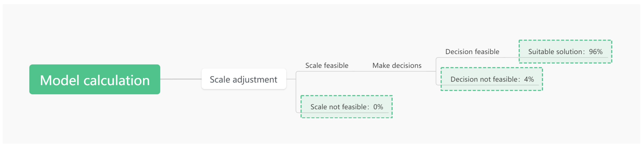
Task: Click the word calculation in root node
Action: pyautogui.click(x=116, y=80)
